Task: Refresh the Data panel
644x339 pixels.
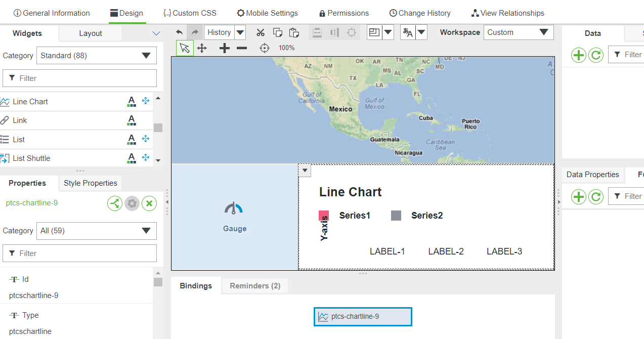Action: (x=596, y=55)
